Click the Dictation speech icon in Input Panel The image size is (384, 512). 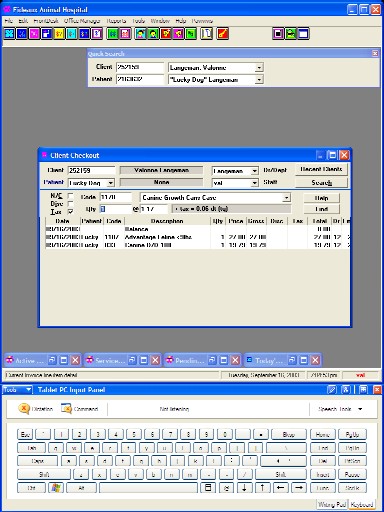pyautogui.click(x=24, y=409)
